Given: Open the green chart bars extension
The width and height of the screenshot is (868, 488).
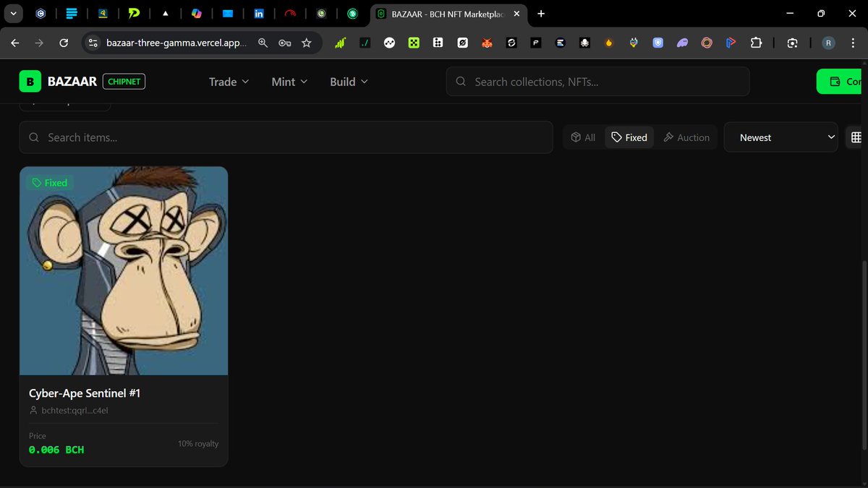Looking at the screenshot, I should pyautogui.click(x=340, y=43).
